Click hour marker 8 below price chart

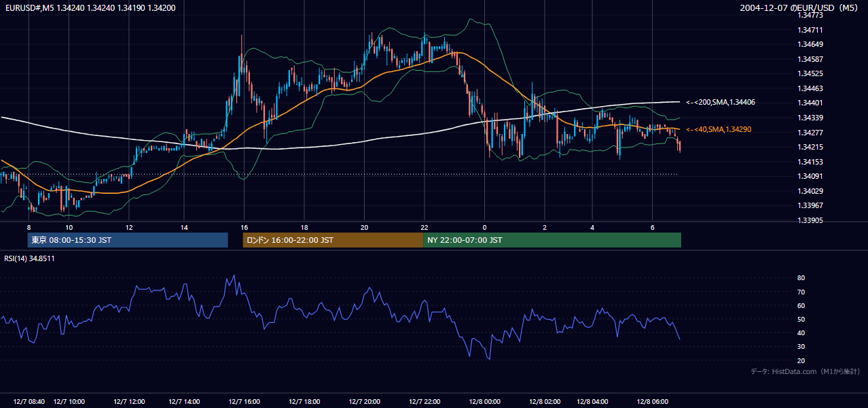(x=29, y=227)
